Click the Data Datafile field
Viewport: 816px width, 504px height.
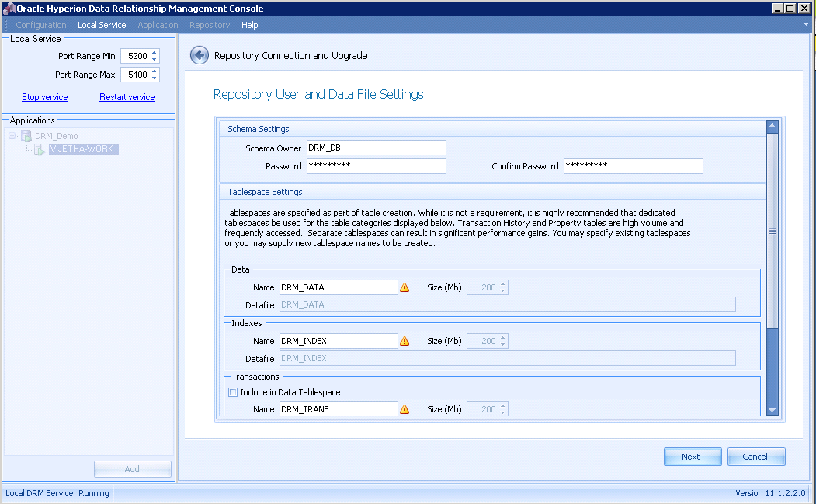point(508,304)
